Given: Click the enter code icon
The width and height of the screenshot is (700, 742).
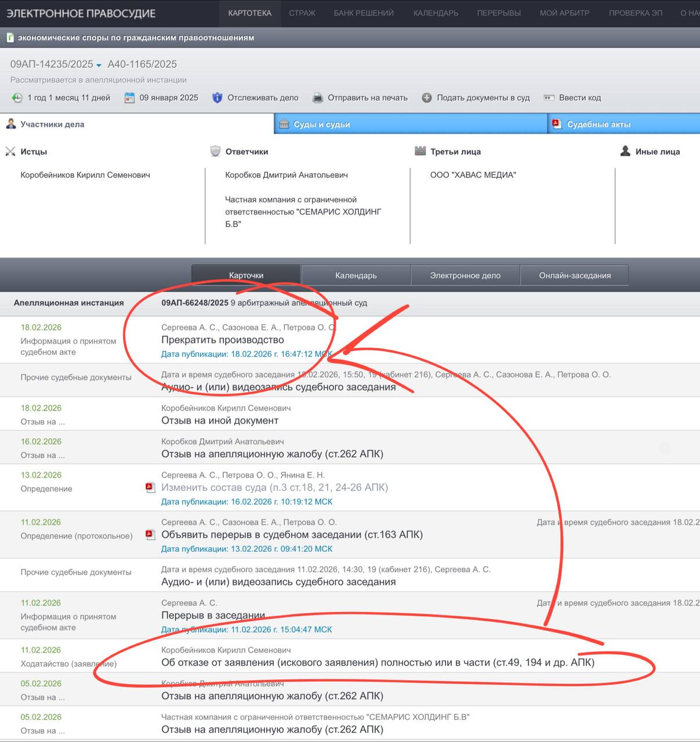Looking at the screenshot, I should coord(549,98).
